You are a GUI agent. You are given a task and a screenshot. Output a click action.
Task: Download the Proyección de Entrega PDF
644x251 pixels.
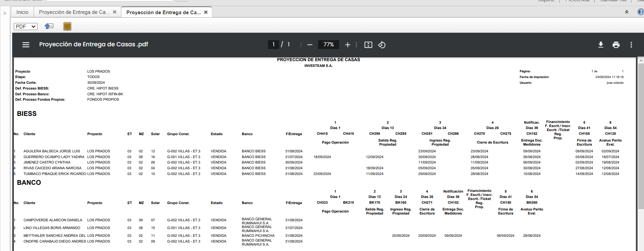click(x=601, y=45)
